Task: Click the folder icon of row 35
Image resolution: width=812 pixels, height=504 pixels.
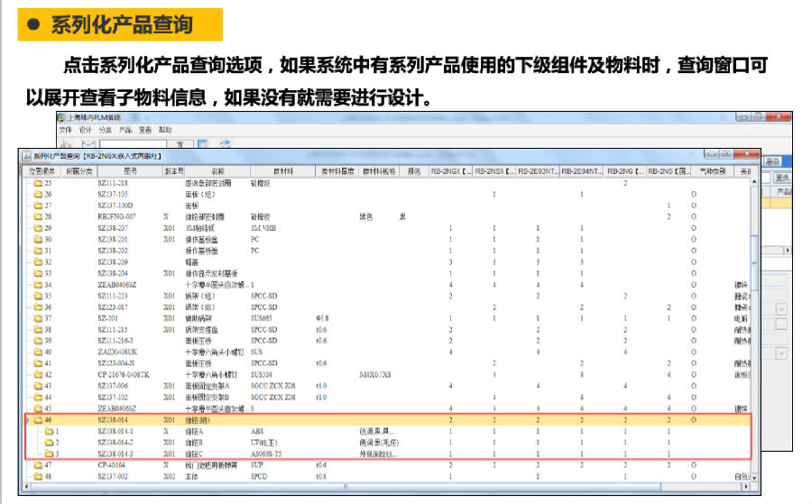Action: [38, 296]
